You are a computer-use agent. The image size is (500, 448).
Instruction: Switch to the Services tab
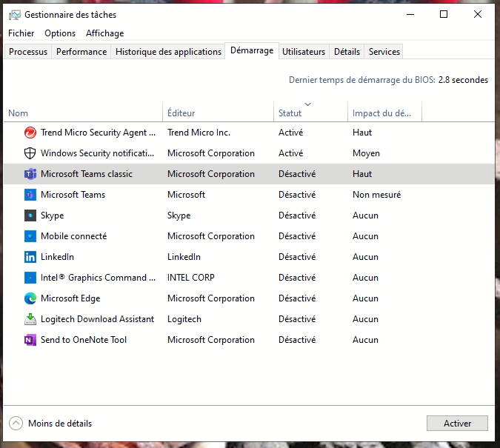tap(384, 52)
